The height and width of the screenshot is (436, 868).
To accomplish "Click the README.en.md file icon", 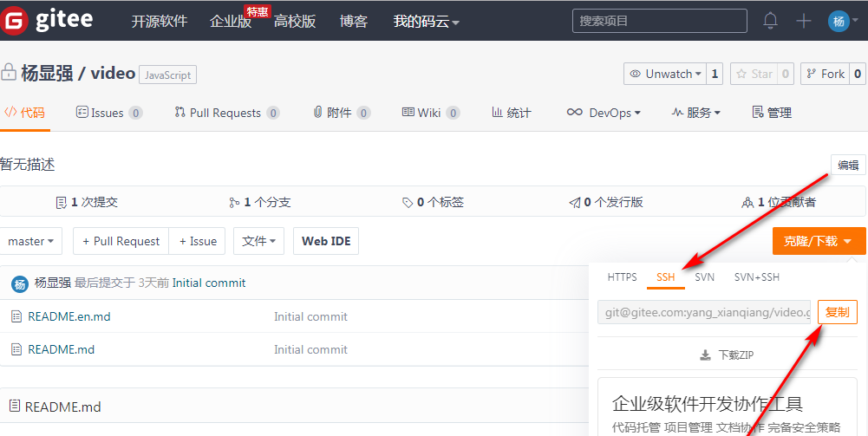I will click(16, 316).
